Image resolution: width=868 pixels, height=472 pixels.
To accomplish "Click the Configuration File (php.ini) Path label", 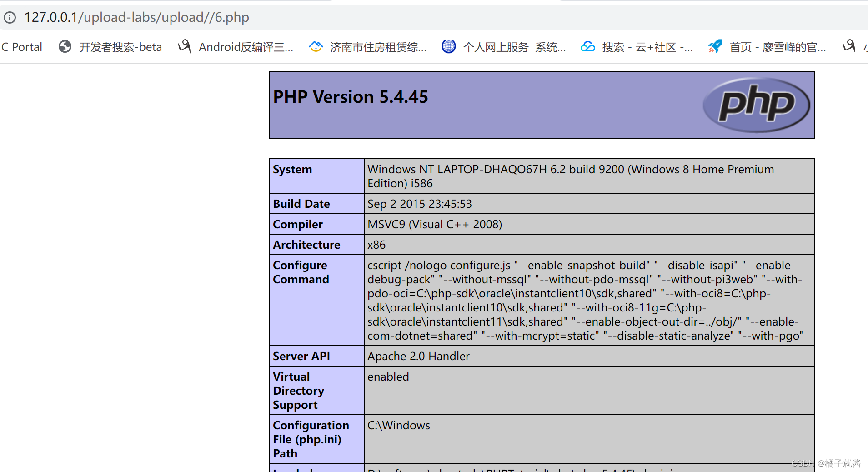I will (311, 439).
